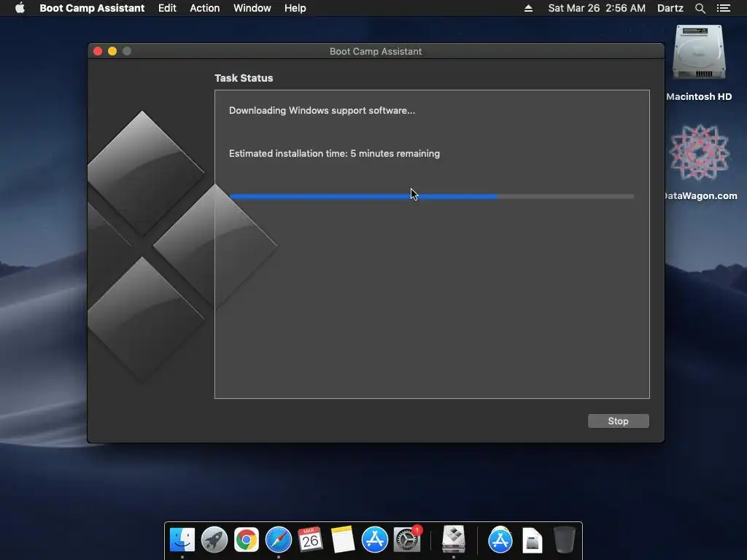Open the Apple menu

20,8
